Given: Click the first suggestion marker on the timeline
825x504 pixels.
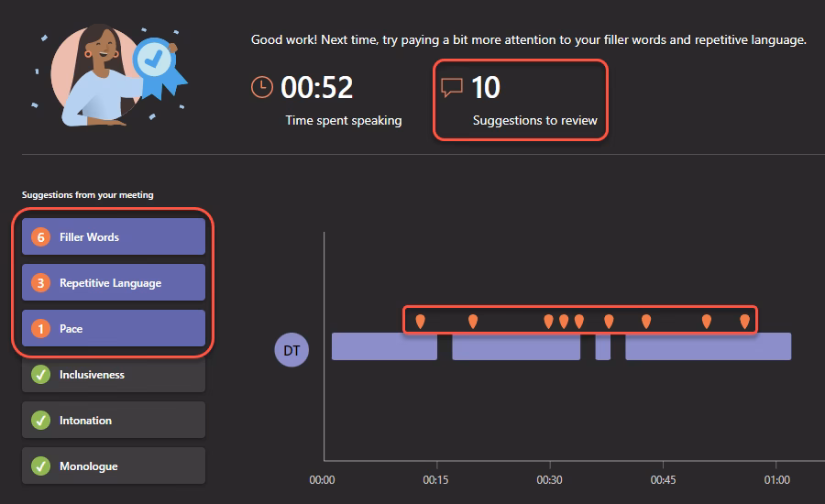Looking at the screenshot, I should [x=420, y=321].
